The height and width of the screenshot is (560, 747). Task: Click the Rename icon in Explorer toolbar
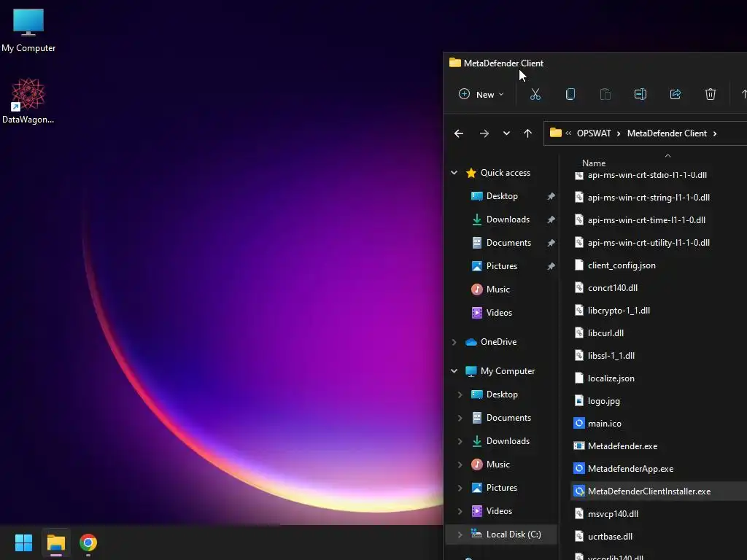click(640, 94)
